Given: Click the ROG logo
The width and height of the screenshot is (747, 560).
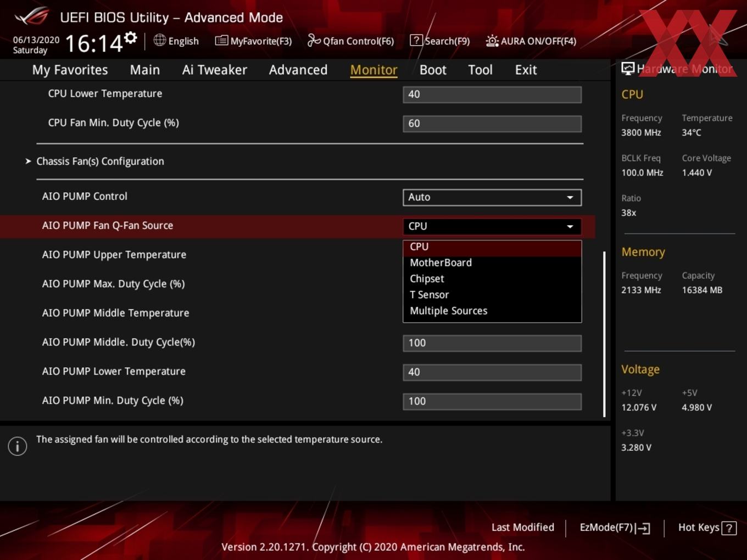Looking at the screenshot, I should (32, 16).
